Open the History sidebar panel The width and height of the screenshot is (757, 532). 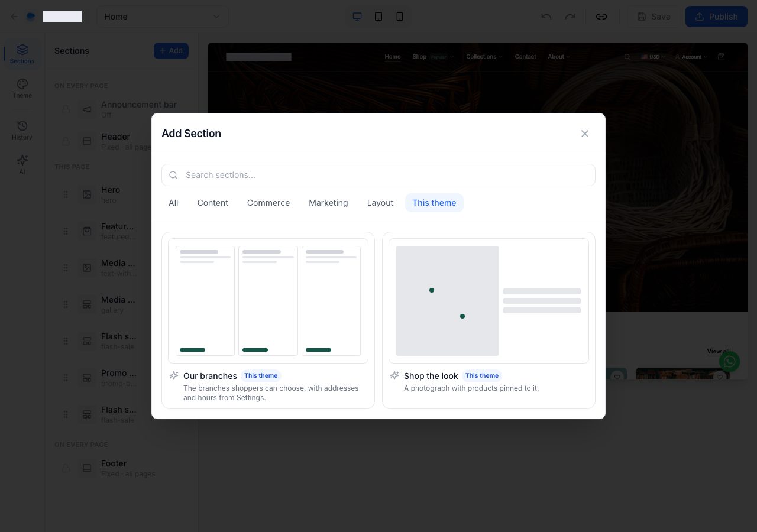pos(22,130)
